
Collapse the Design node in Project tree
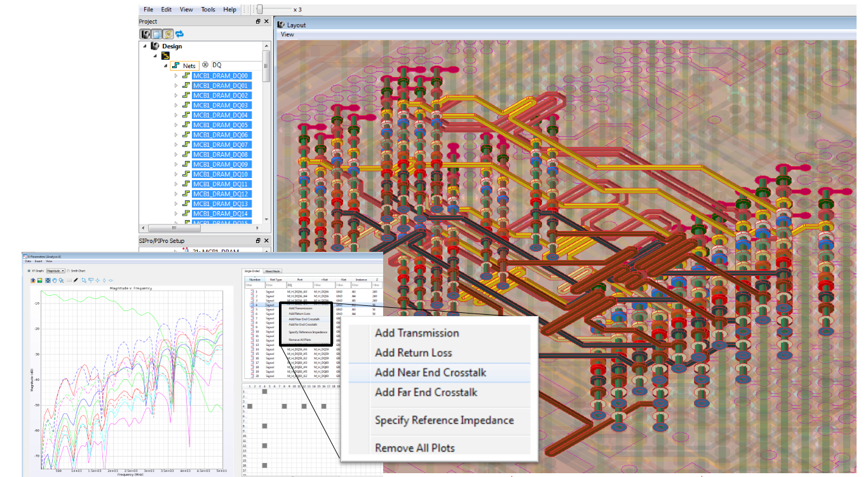[x=145, y=46]
